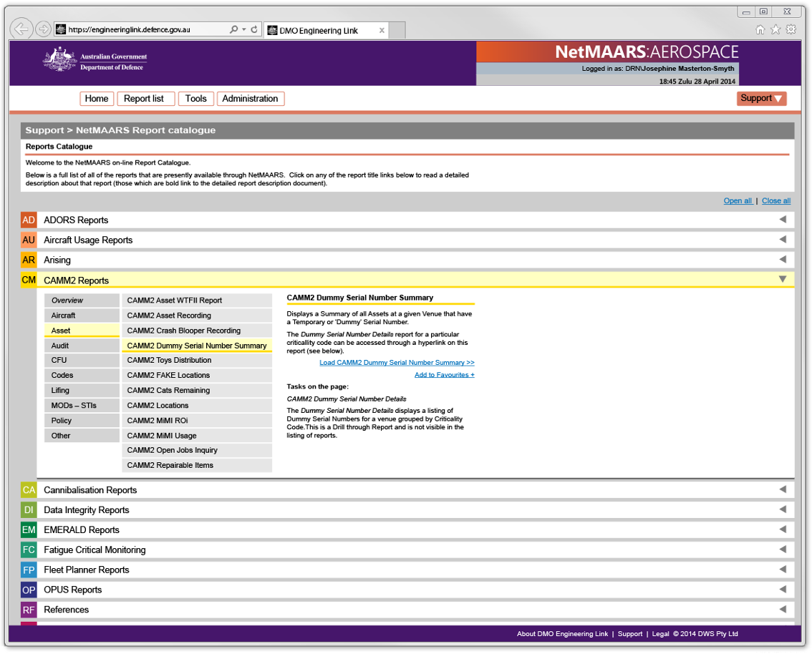Screen dimensions: 812x654
Task: Click Load CAMM2 Dummy Serial Number Summary link
Action: (x=397, y=363)
